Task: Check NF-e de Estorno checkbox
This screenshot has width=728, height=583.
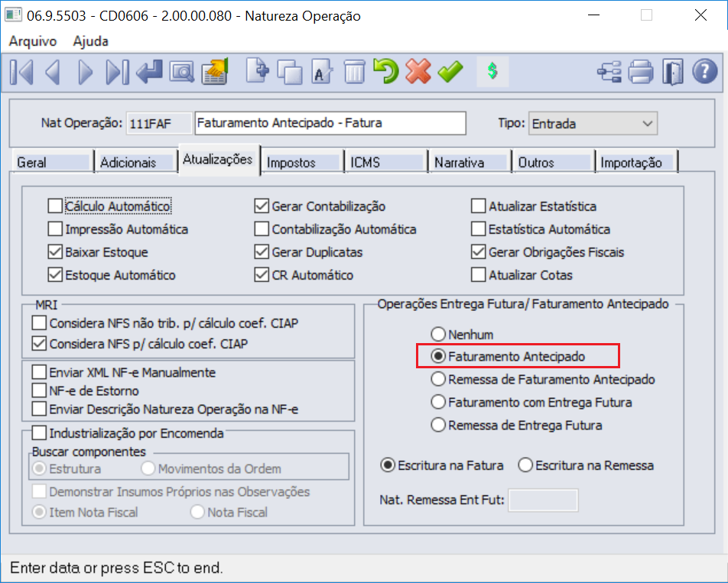Action: point(39,390)
